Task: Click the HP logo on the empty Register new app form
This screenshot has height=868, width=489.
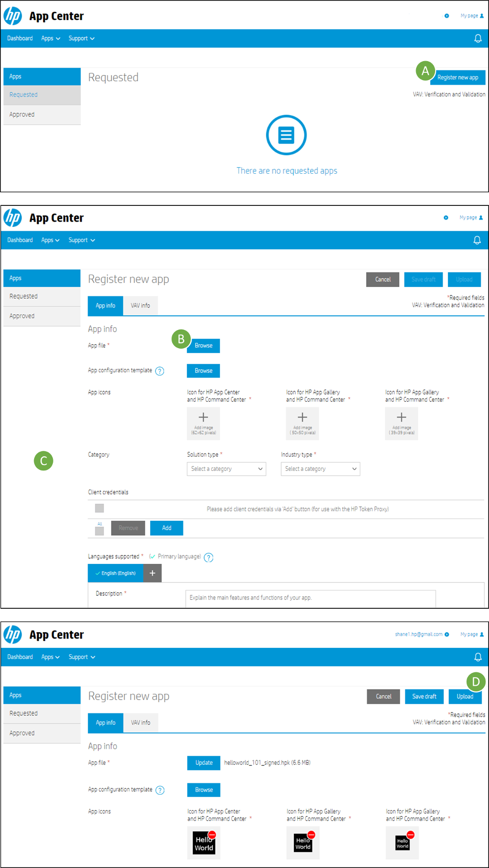Action: pyautogui.click(x=13, y=218)
